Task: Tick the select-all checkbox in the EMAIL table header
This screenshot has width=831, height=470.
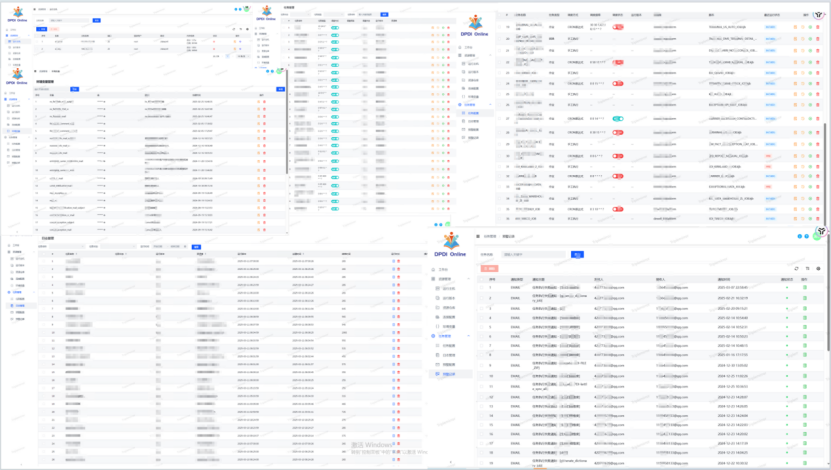Action: pos(482,279)
